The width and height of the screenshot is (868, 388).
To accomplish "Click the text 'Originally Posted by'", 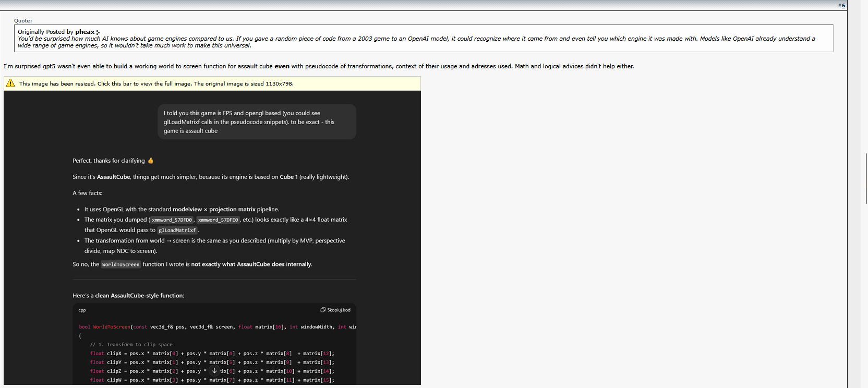I will click(45, 32).
